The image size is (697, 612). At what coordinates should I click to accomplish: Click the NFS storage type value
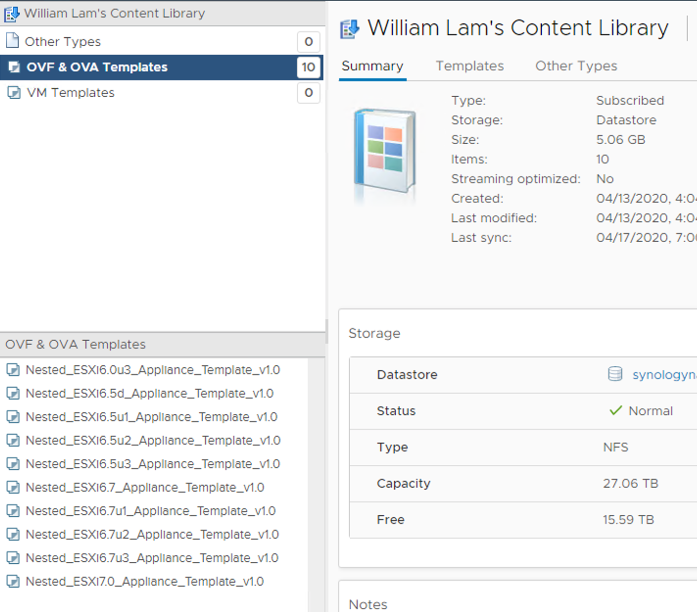tap(616, 447)
